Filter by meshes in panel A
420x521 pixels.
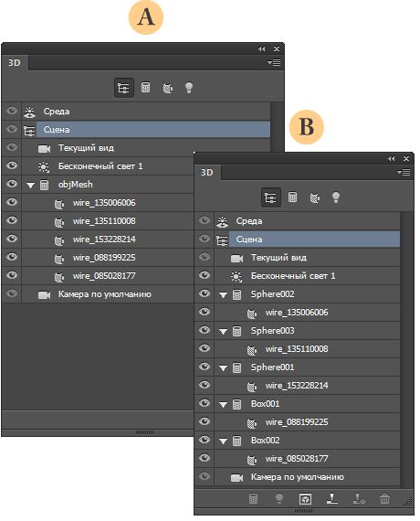coord(145,88)
